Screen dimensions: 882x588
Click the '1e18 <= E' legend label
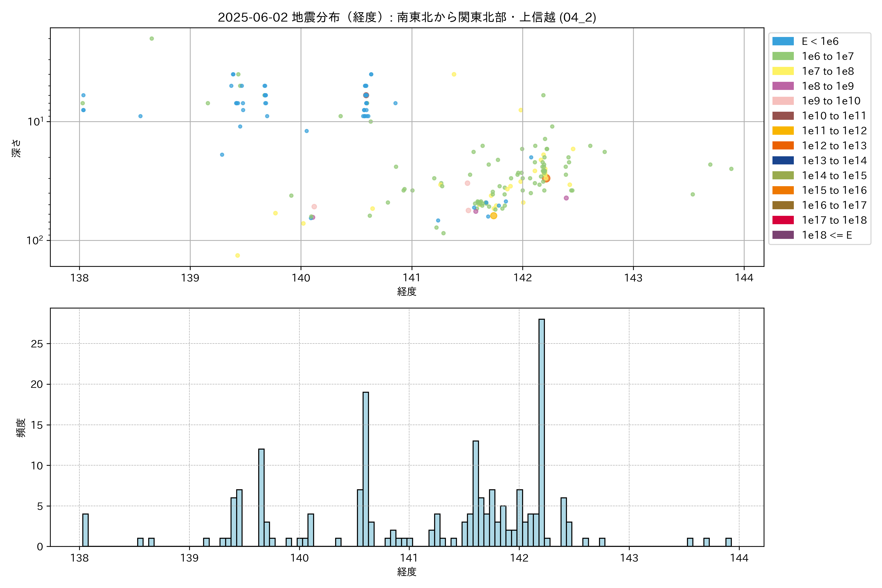826,235
